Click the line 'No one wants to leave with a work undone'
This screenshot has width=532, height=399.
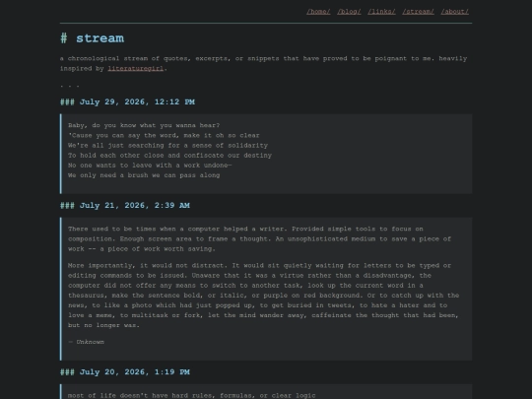(150, 166)
